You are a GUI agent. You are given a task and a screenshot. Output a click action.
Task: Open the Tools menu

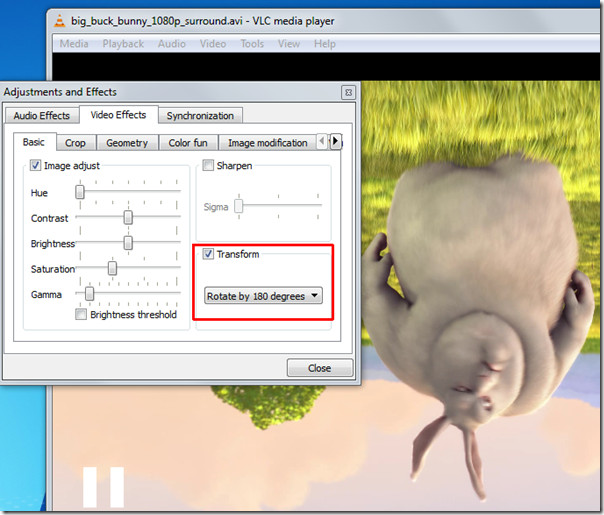(252, 44)
